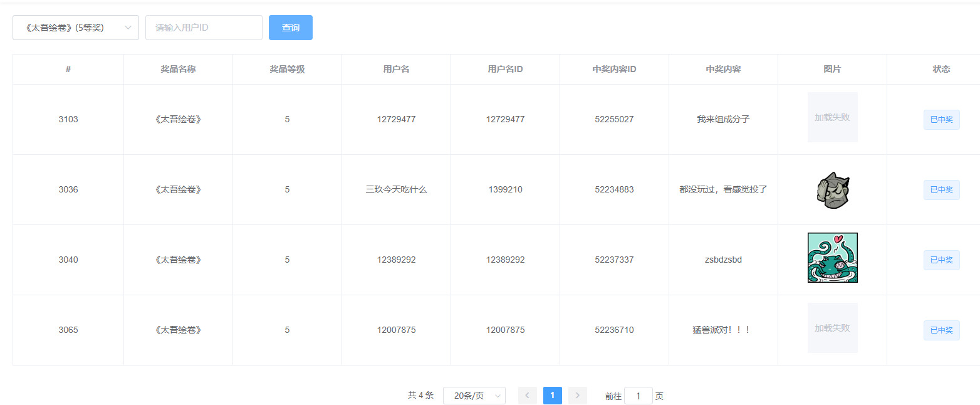Viewport: 980px width, 405px height.
Task: Click the 猛兽派对！！！ content cell
Action: pos(723,330)
